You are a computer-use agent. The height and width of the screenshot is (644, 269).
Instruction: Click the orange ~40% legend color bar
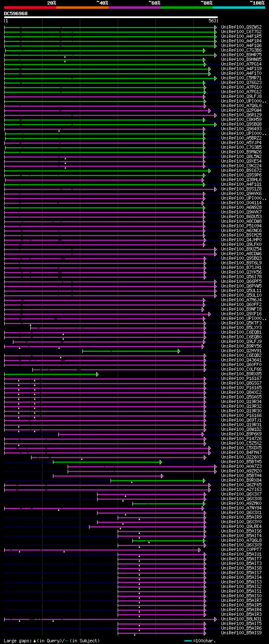tap(82, 8)
